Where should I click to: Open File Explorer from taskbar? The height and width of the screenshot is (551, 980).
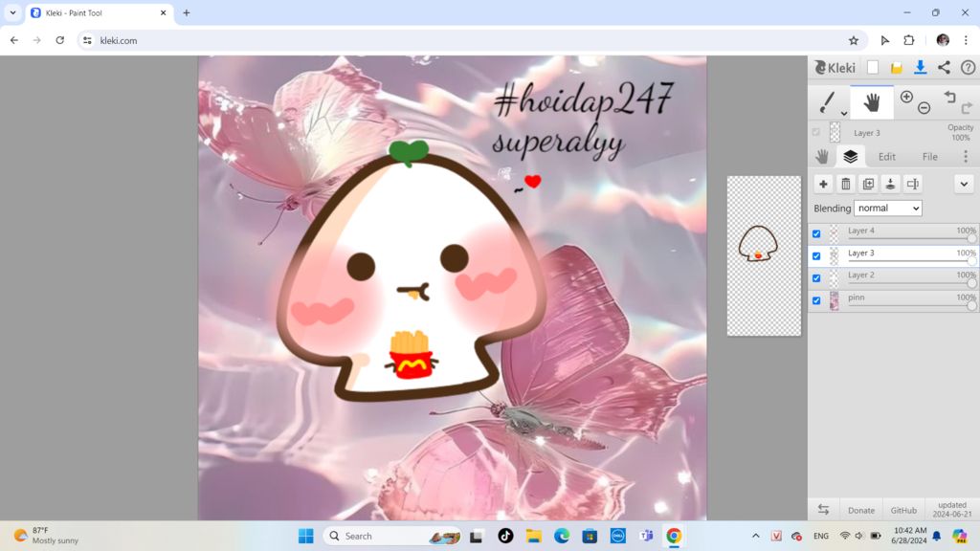click(x=533, y=536)
